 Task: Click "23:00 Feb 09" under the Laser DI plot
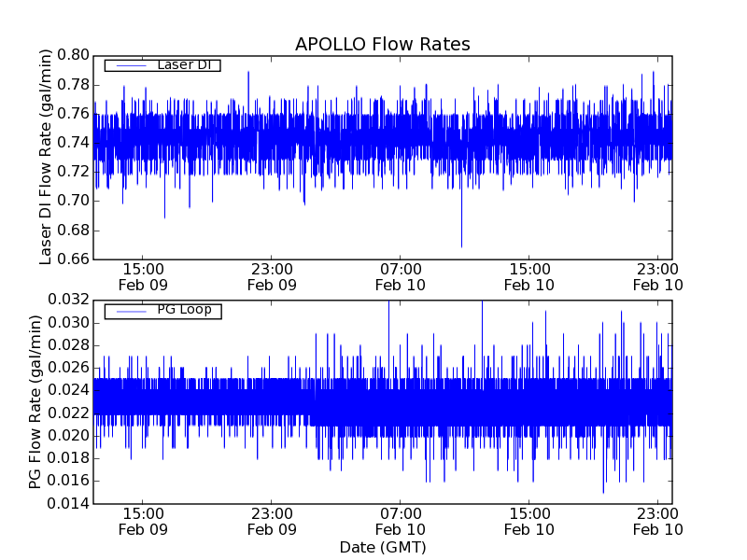pyautogui.click(x=272, y=277)
